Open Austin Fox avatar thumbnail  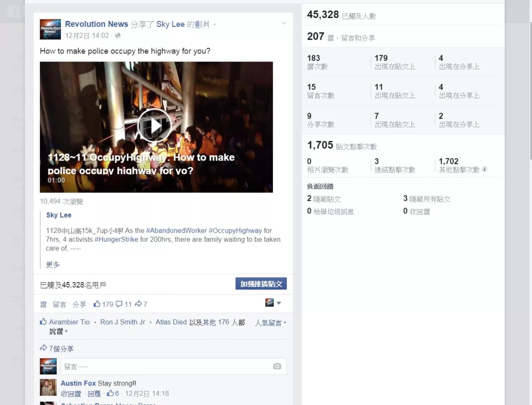48,387
